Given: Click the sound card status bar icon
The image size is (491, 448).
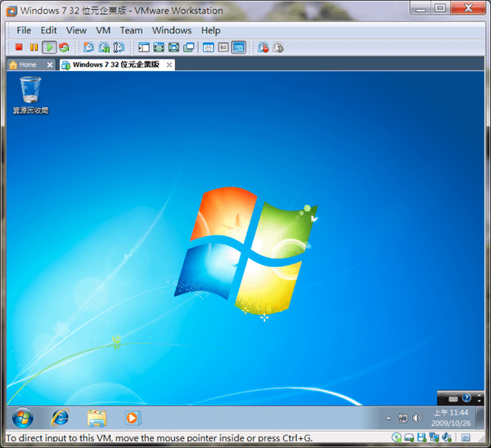Looking at the screenshot, I should point(447,437).
